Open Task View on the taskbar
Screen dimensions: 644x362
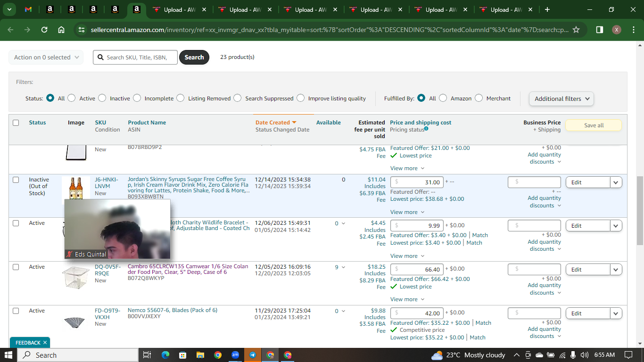pos(147,355)
